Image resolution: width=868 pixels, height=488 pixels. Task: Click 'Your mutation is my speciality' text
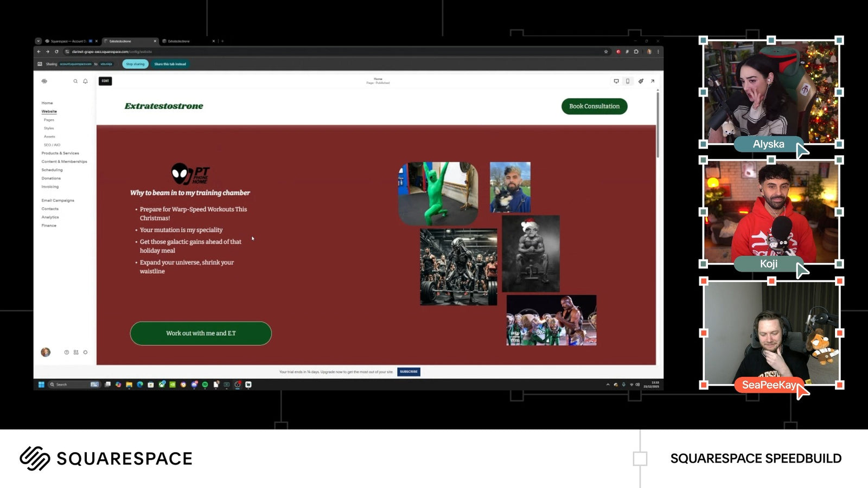(x=181, y=230)
